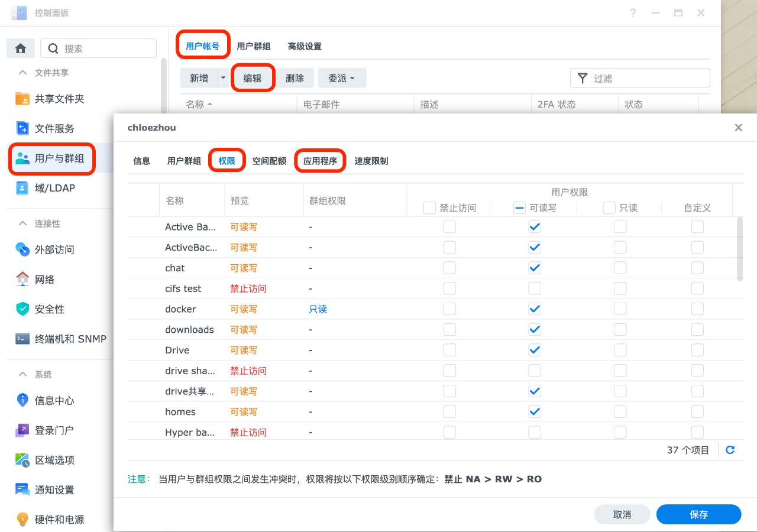Open 外部访问 external access icon

22,249
